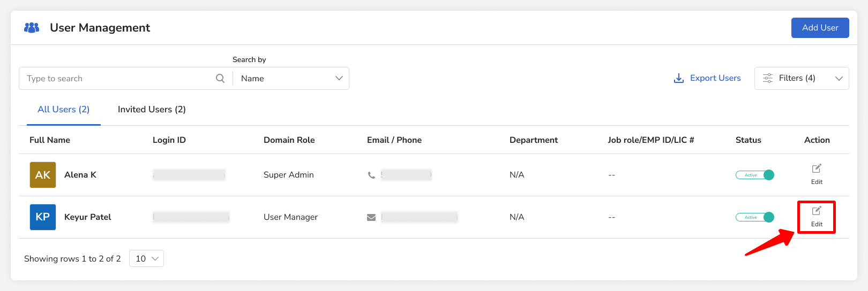Expand the Filters (4) dropdown
The height and width of the screenshot is (291, 868).
point(839,79)
